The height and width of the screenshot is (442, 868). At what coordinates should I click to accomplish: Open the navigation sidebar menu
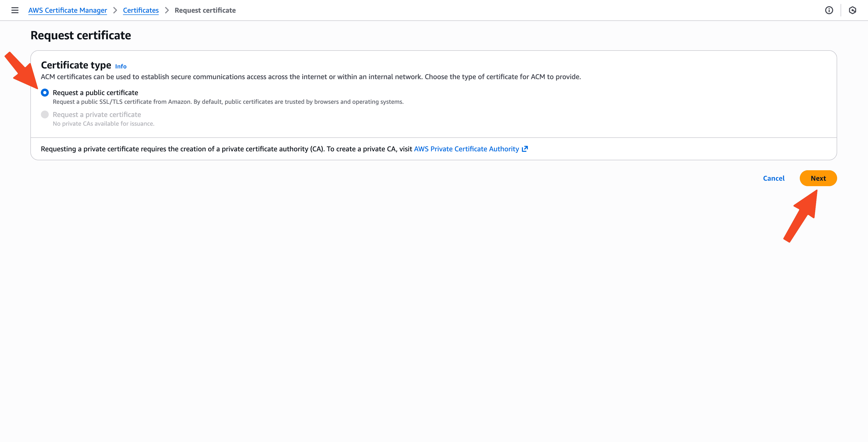[15, 10]
